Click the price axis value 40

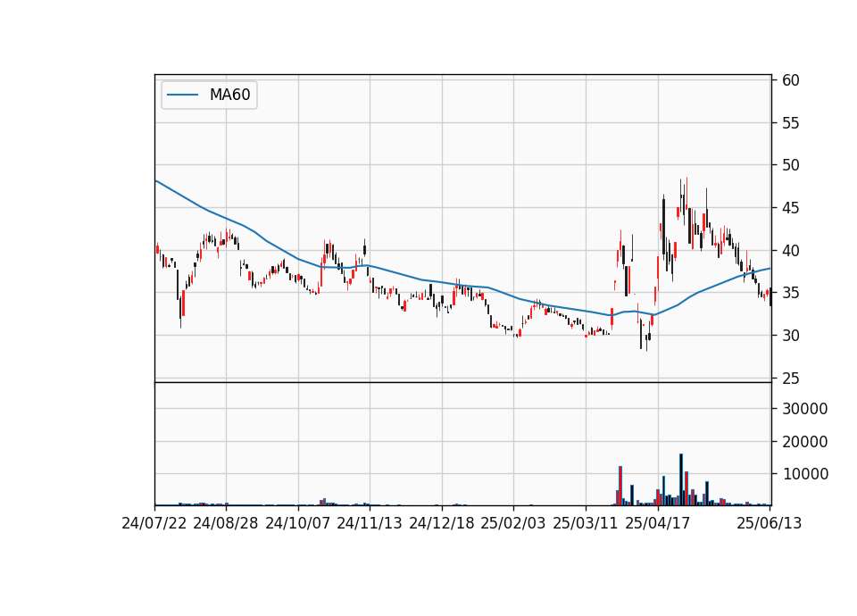tap(790, 251)
